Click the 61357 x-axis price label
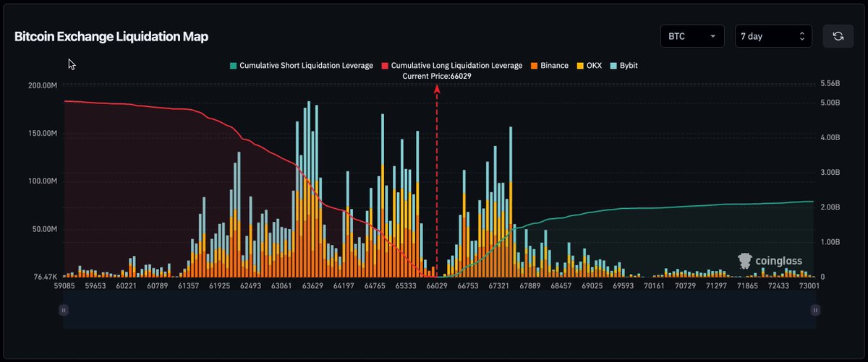Image resolution: width=868 pixels, height=362 pixels. pos(188,287)
